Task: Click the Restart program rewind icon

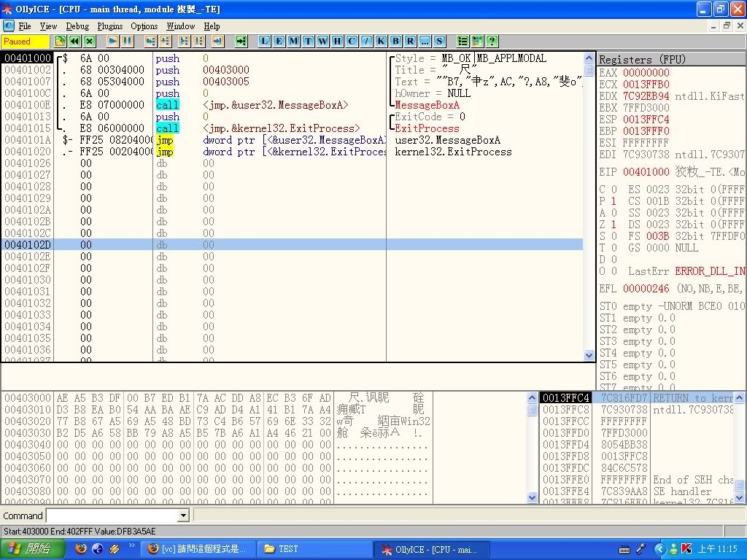Action: pyautogui.click(x=75, y=42)
